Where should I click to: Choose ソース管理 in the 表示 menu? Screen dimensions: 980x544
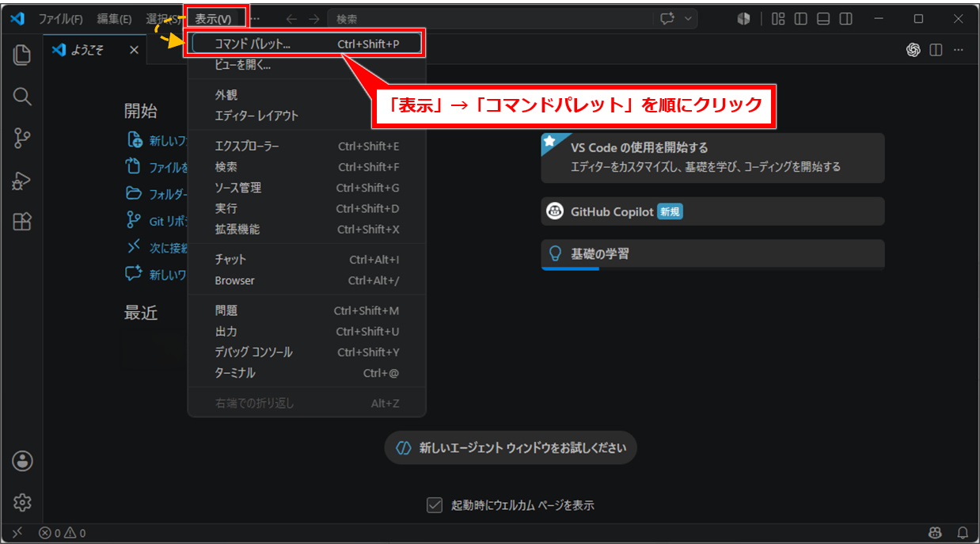click(306, 188)
